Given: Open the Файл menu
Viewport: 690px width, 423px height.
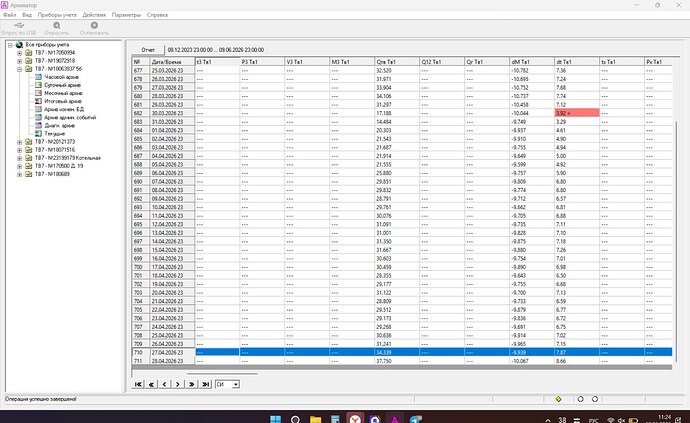Looking at the screenshot, I should (9, 15).
